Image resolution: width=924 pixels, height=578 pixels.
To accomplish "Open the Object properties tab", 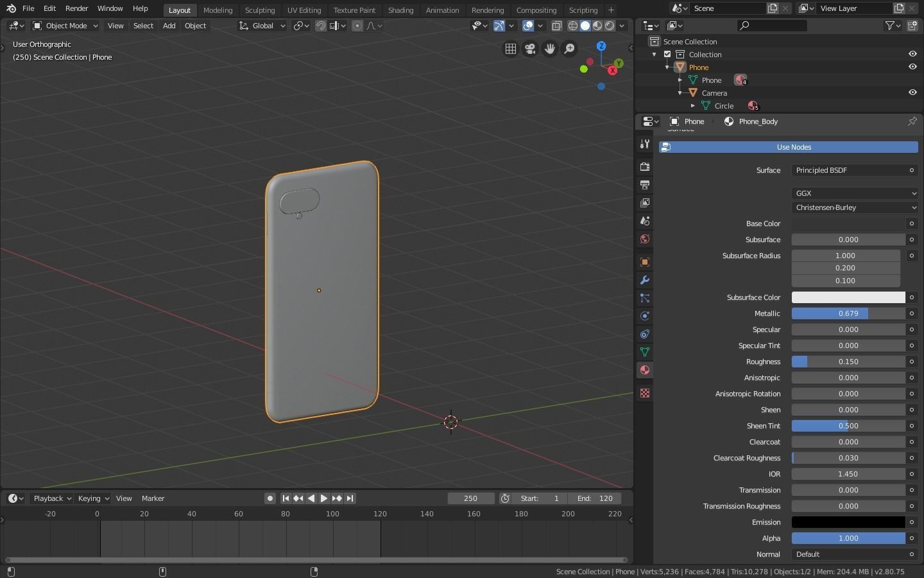I will pyautogui.click(x=645, y=262).
